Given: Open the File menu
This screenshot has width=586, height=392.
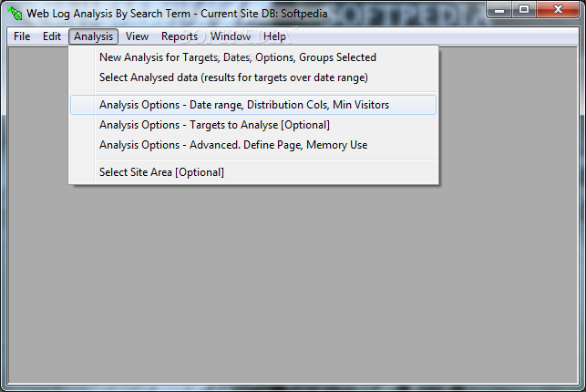Looking at the screenshot, I should 22,36.
